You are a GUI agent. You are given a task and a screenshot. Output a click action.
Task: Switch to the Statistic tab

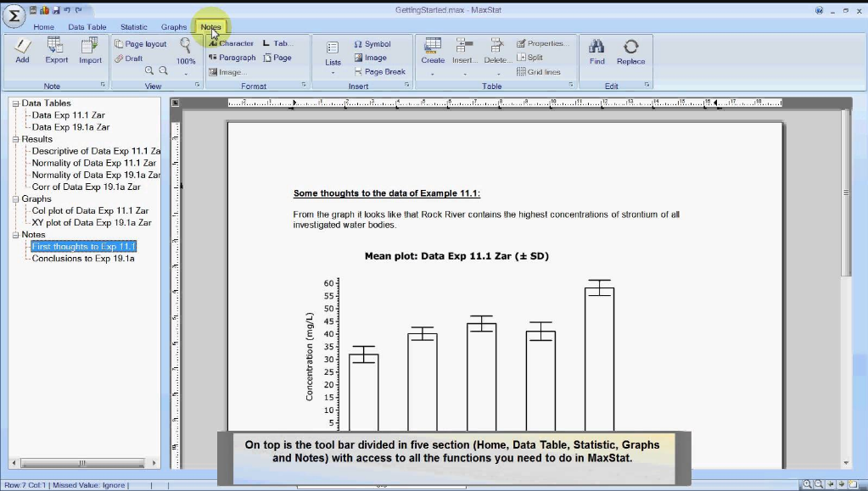pyautogui.click(x=134, y=26)
